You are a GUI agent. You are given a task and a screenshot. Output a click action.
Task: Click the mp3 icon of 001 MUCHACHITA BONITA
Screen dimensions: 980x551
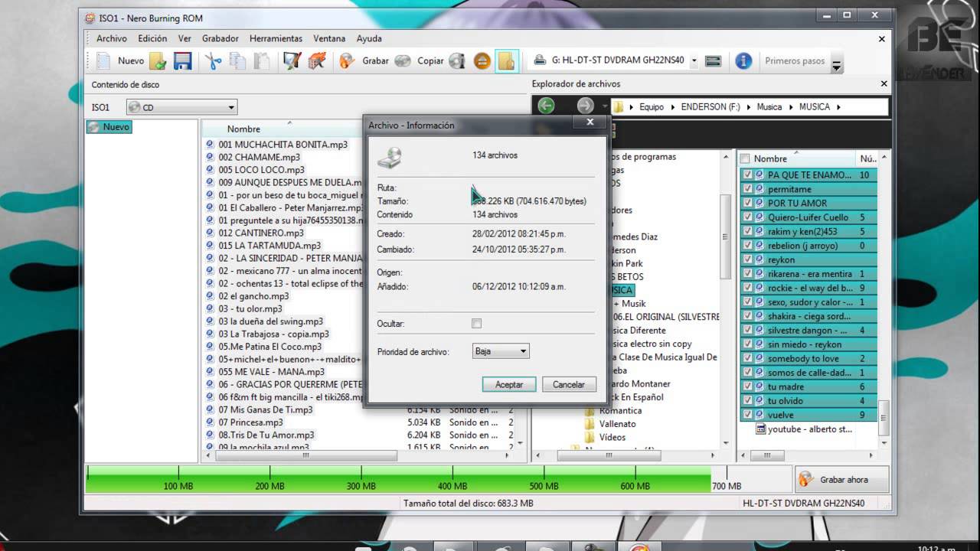click(211, 144)
